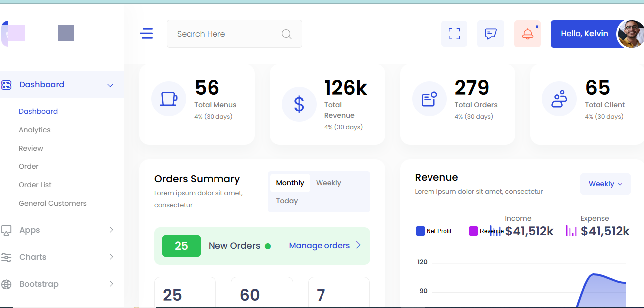
Task: Open the Weekly revenue dropdown
Action: click(605, 184)
